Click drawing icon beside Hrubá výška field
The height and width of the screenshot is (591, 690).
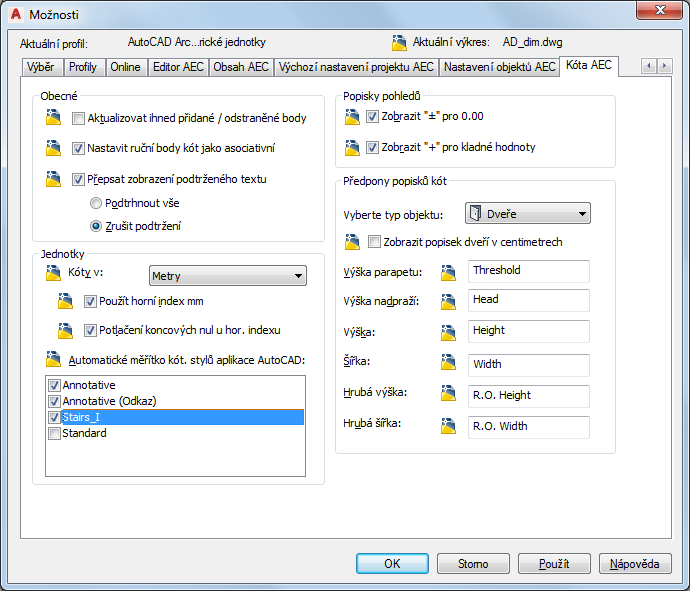pyautogui.click(x=448, y=393)
